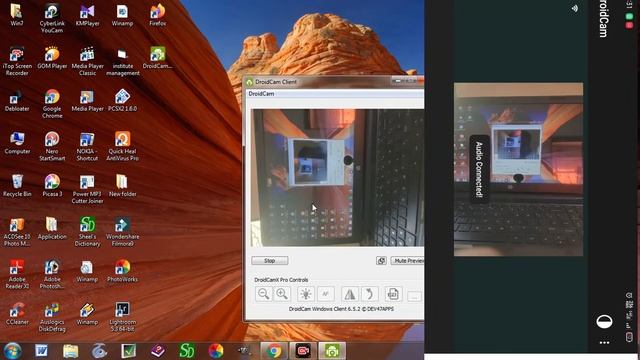
Task: Open the more options ellipsis button
Action: tap(414, 296)
